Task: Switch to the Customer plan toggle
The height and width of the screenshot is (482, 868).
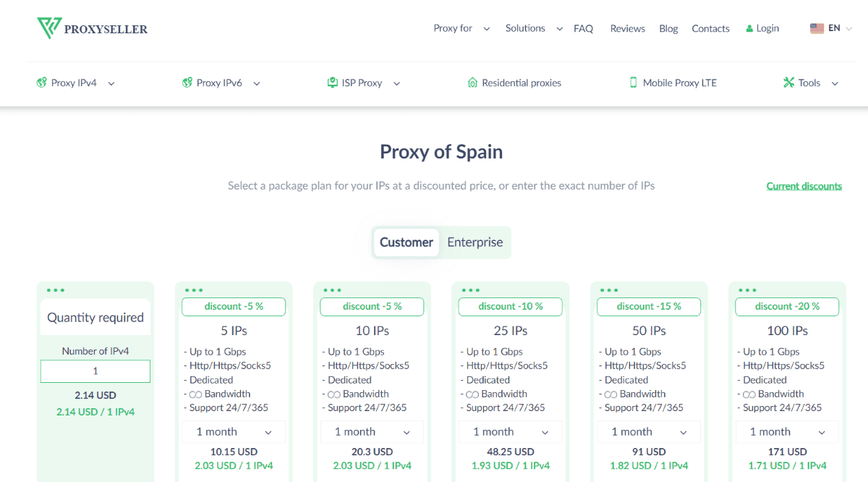Action: click(407, 242)
